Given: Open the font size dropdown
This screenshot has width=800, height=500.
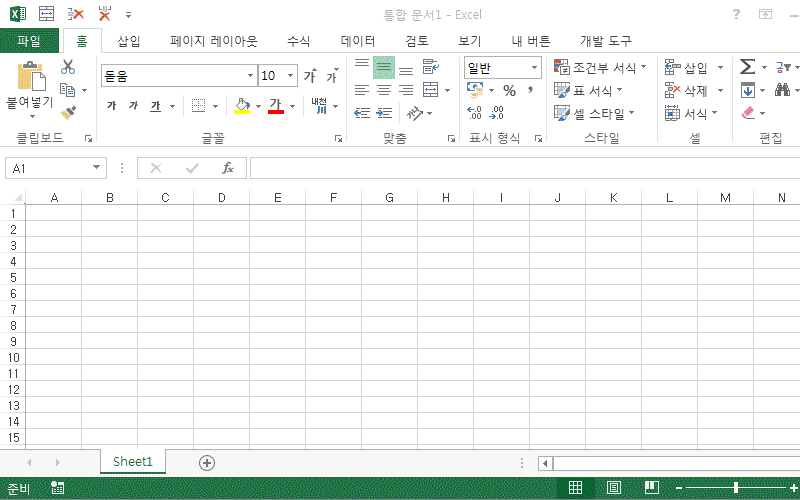Looking at the screenshot, I should pyautogui.click(x=290, y=76).
